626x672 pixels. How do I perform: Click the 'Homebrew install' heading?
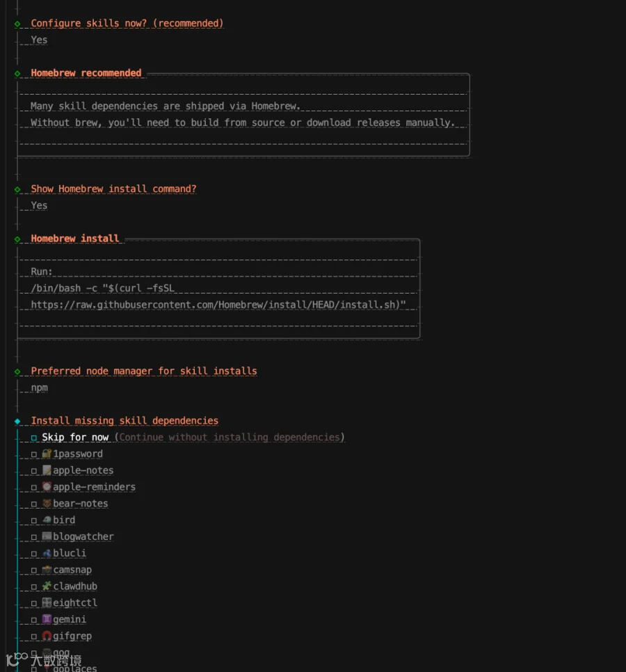tap(75, 239)
